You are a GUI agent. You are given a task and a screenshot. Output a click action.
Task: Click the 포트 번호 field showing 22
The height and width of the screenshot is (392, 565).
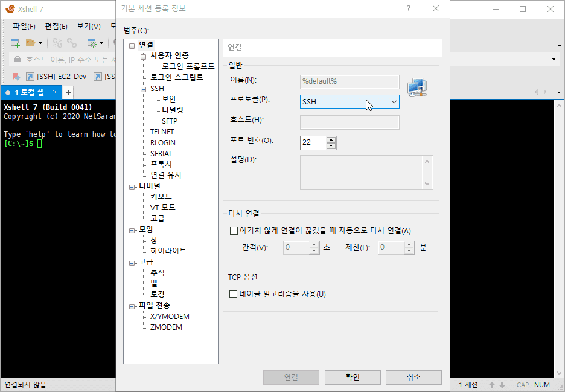point(313,142)
